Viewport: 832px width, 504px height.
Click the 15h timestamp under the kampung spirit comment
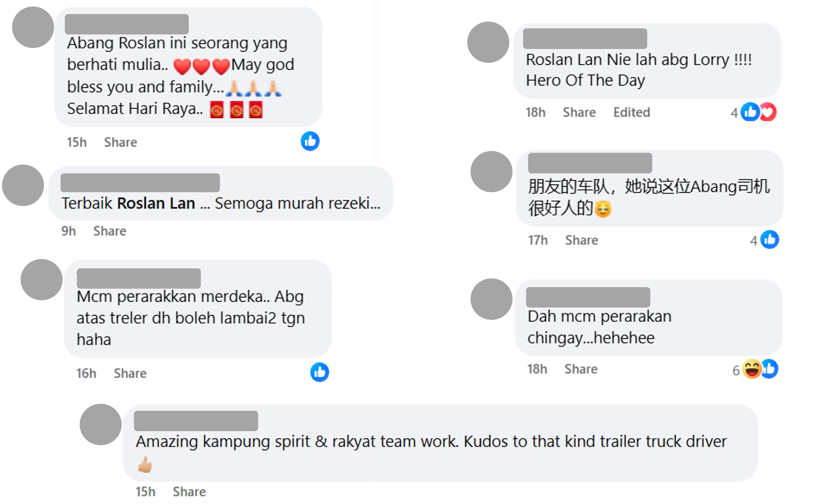click(146, 491)
